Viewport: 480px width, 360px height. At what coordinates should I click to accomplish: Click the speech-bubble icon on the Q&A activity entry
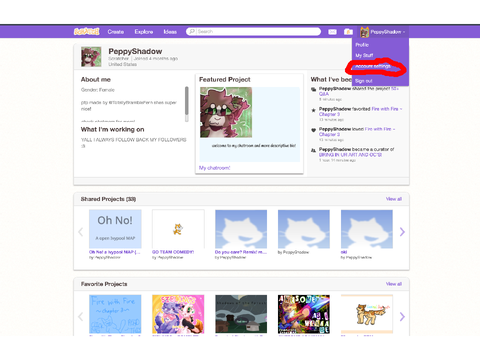(x=313, y=89)
